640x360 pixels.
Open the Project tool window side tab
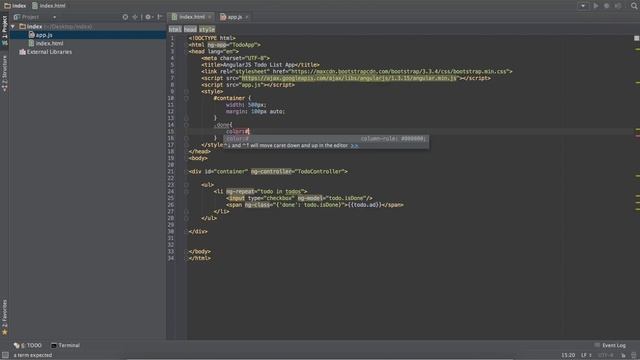tap(4, 31)
